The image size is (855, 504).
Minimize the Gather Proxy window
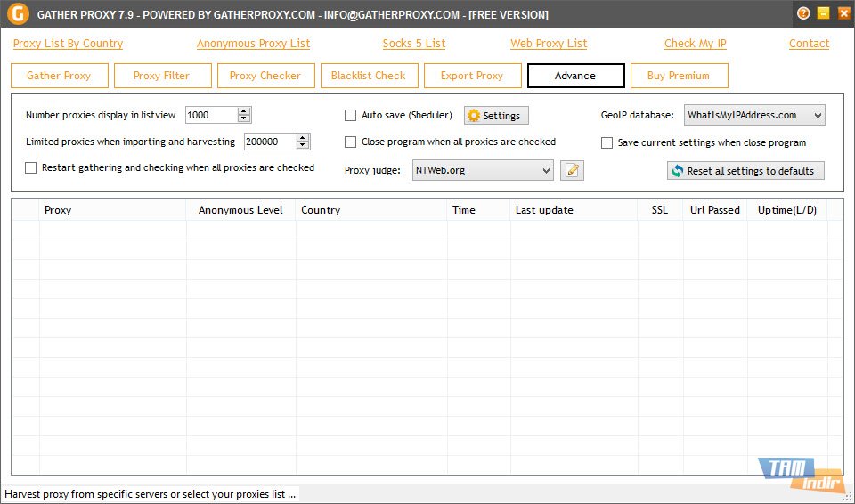pyautogui.click(x=823, y=13)
